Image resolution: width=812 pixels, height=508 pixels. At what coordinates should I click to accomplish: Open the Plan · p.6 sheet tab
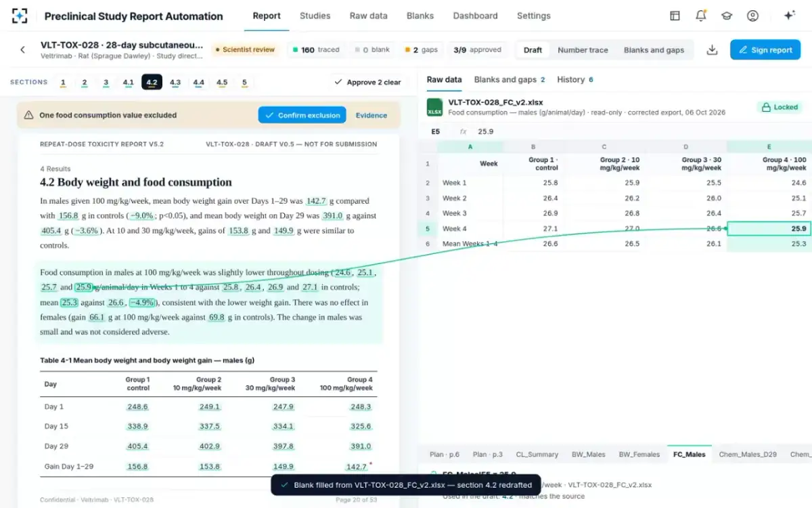[445, 454]
